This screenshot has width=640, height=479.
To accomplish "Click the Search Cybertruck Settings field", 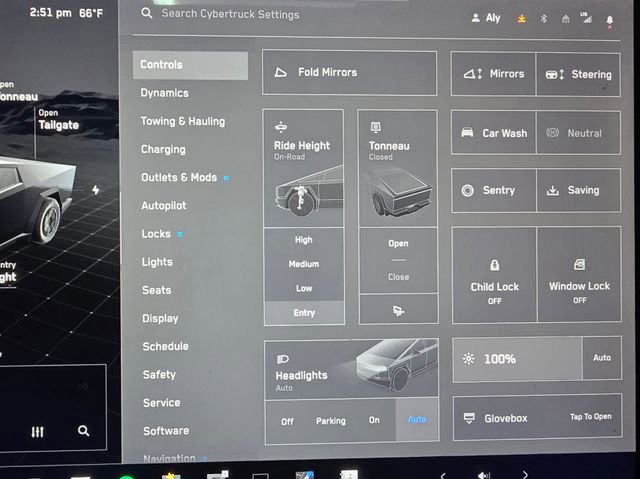I will (x=230, y=14).
